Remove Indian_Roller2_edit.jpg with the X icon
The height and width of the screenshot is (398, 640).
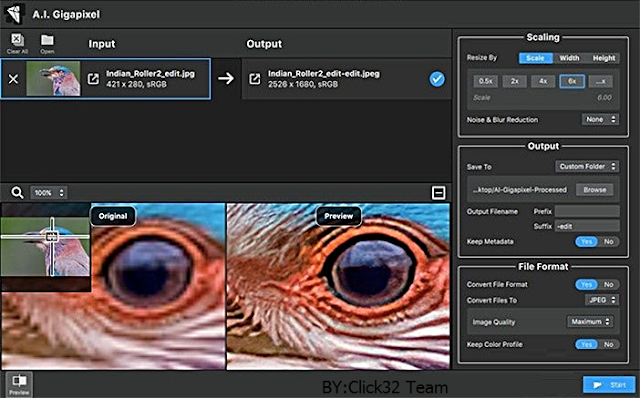pos(13,79)
